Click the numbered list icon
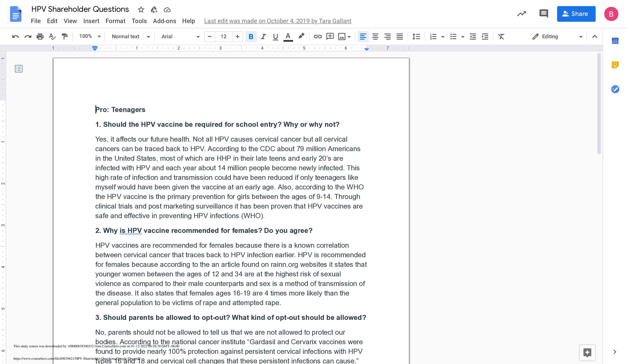The width and height of the screenshot is (627, 364). pos(433,37)
